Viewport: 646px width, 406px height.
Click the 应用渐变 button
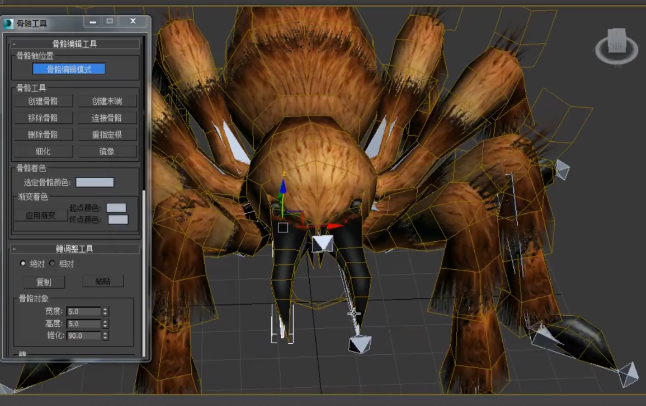(38, 214)
